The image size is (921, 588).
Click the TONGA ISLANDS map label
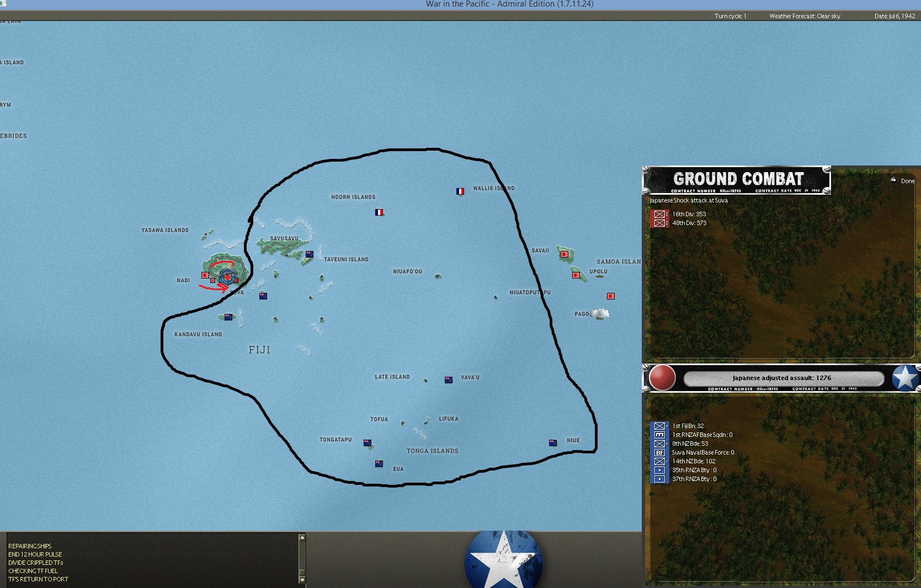tap(433, 451)
